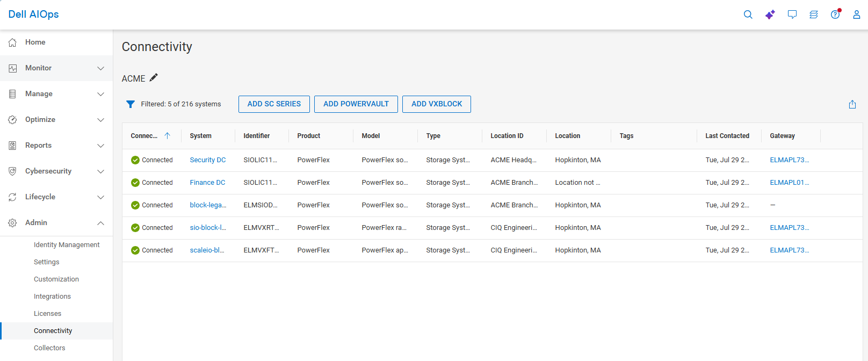Image resolution: width=868 pixels, height=361 pixels.
Task: Open the search icon in header
Action: click(748, 15)
